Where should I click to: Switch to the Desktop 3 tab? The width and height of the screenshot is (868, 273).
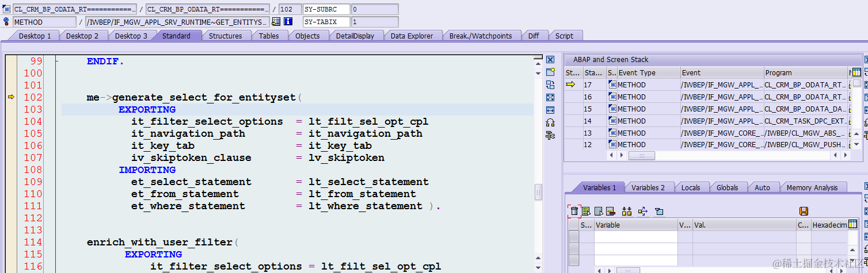(x=131, y=36)
